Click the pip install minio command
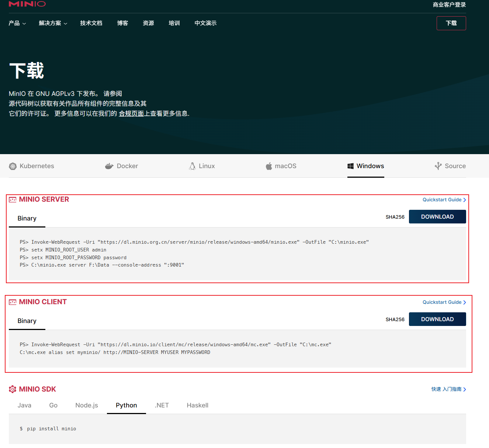 click(48, 429)
